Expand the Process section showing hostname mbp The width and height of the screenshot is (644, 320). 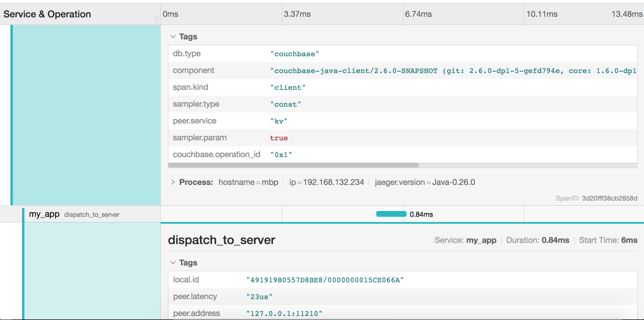coord(173,182)
